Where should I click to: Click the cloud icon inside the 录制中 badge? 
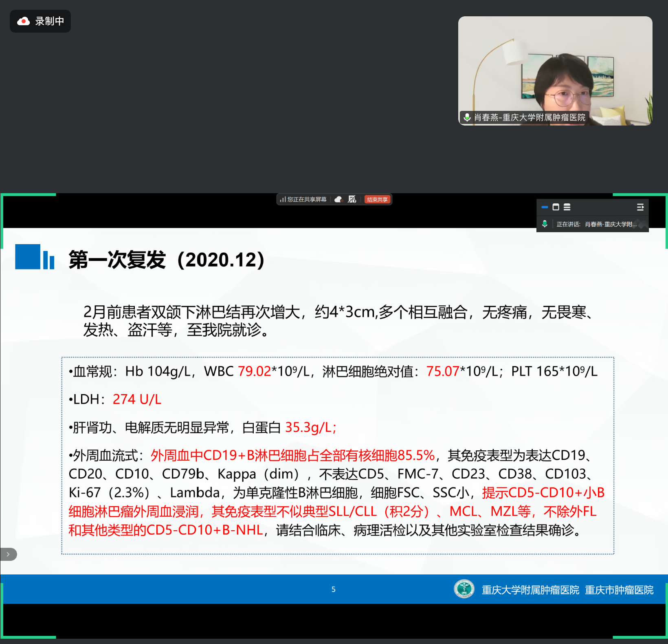click(x=23, y=21)
